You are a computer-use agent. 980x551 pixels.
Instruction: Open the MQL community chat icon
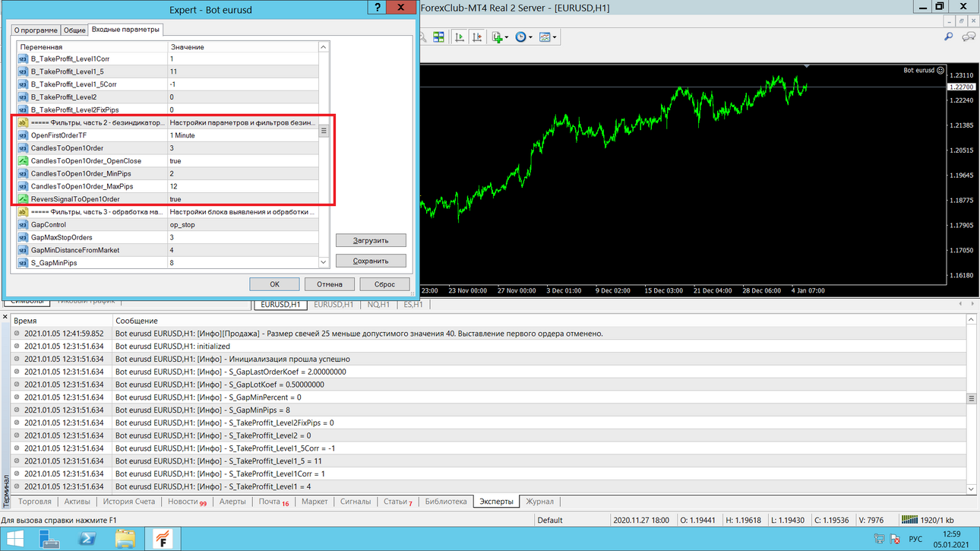click(x=969, y=36)
